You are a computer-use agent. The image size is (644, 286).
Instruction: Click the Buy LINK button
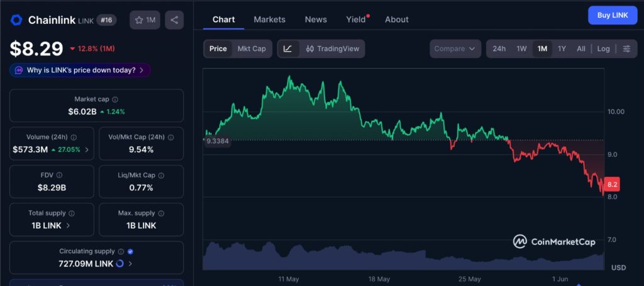[x=613, y=15]
